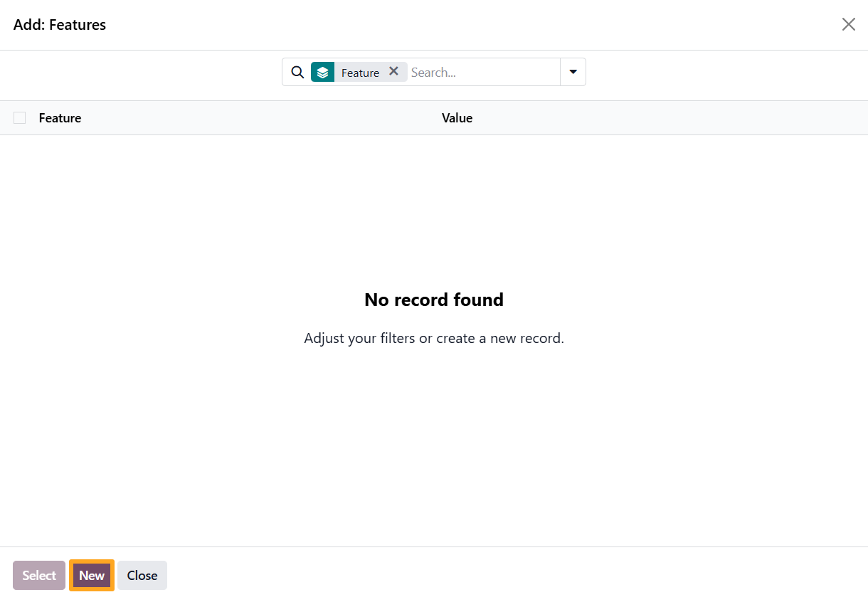Sort by the Feature column header
Viewport: 868px width, 602px height.
point(60,118)
